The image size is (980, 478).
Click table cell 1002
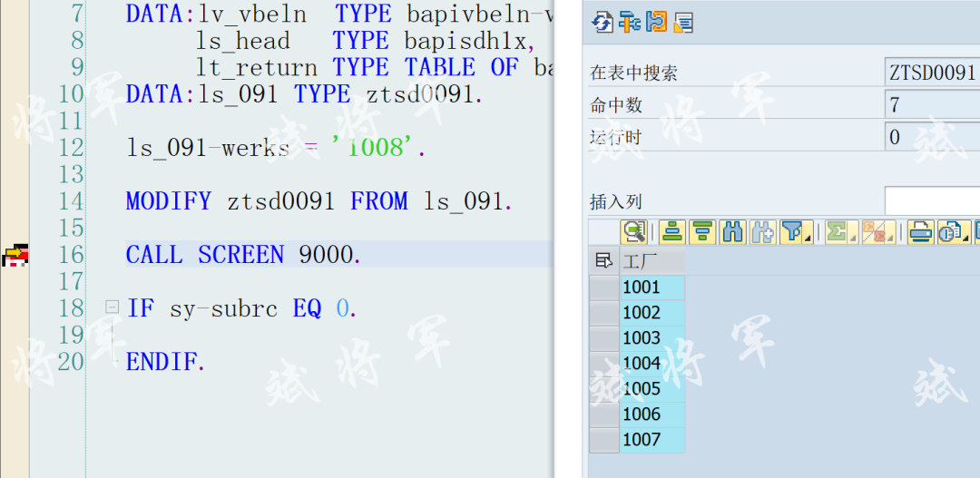pyautogui.click(x=652, y=312)
